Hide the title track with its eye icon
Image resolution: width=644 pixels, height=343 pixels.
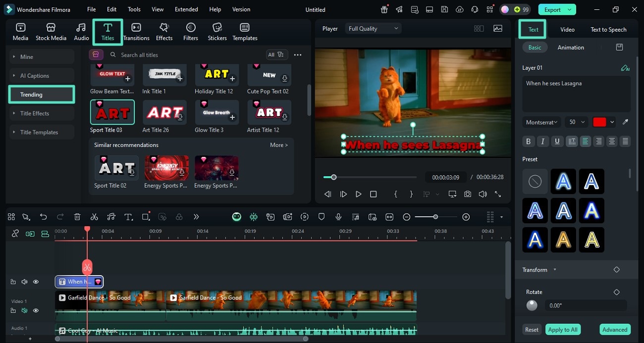tap(36, 282)
